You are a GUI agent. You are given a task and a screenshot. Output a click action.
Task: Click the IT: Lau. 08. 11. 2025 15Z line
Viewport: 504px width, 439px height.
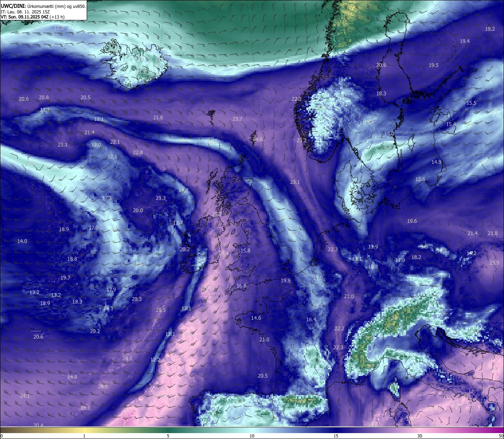(25, 12)
